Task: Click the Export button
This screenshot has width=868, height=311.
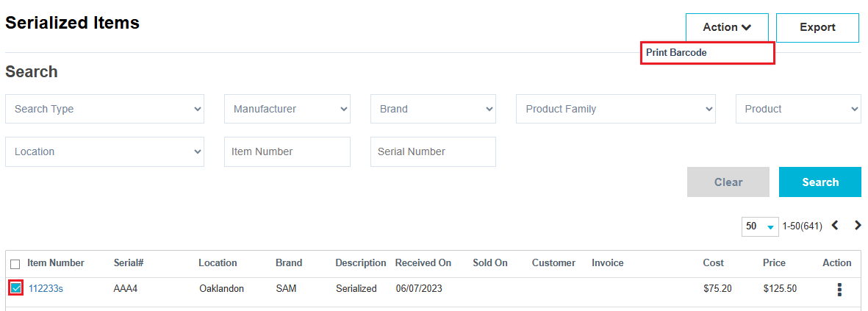Action: pyautogui.click(x=817, y=27)
